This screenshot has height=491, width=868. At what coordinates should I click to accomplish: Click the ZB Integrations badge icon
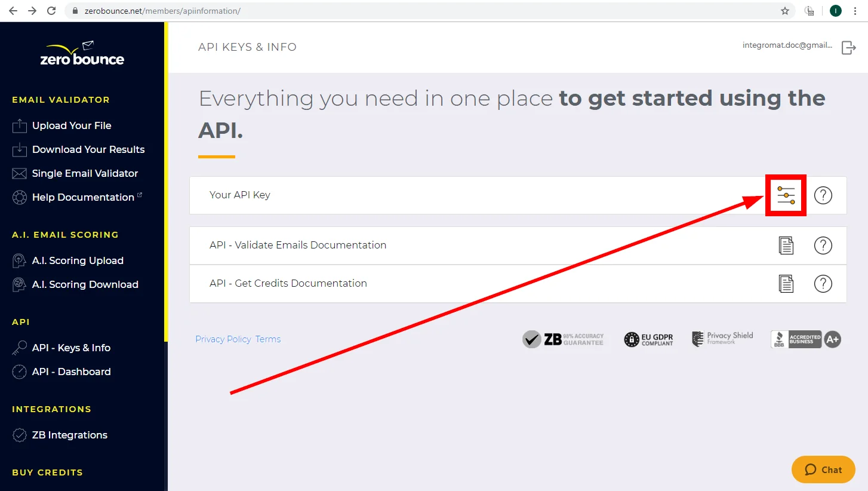pos(20,435)
